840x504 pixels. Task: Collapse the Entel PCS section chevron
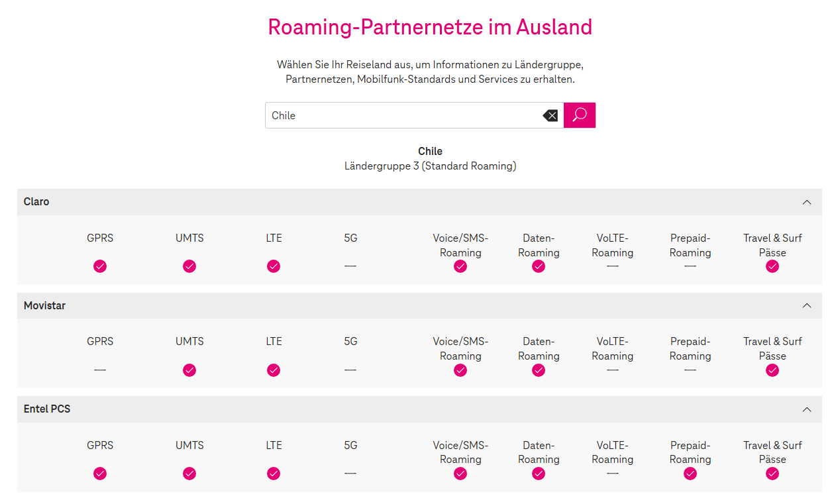(807, 409)
